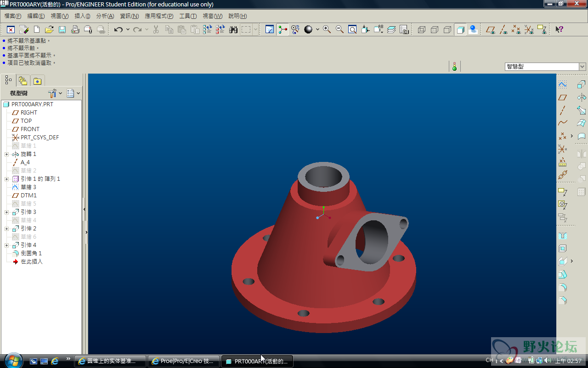Zoom out with the magnifier minus icon
The width and height of the screenshot is (588, 368).
[339, 29]
